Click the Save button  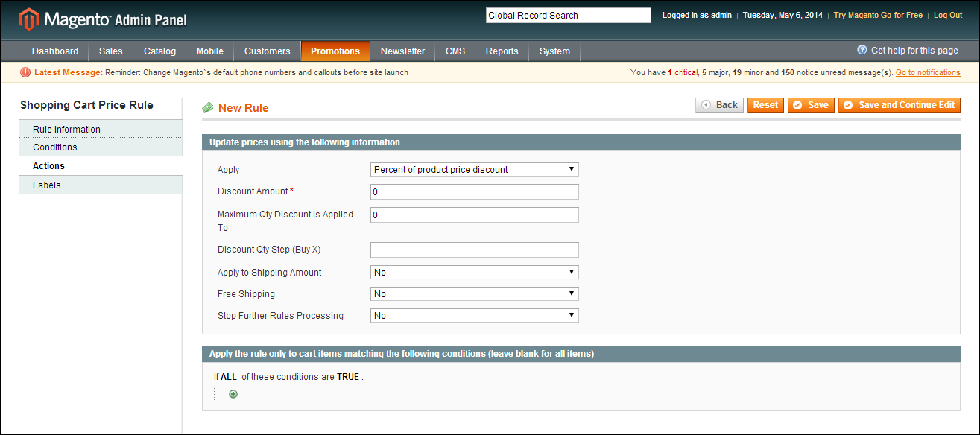click(811, 105)
